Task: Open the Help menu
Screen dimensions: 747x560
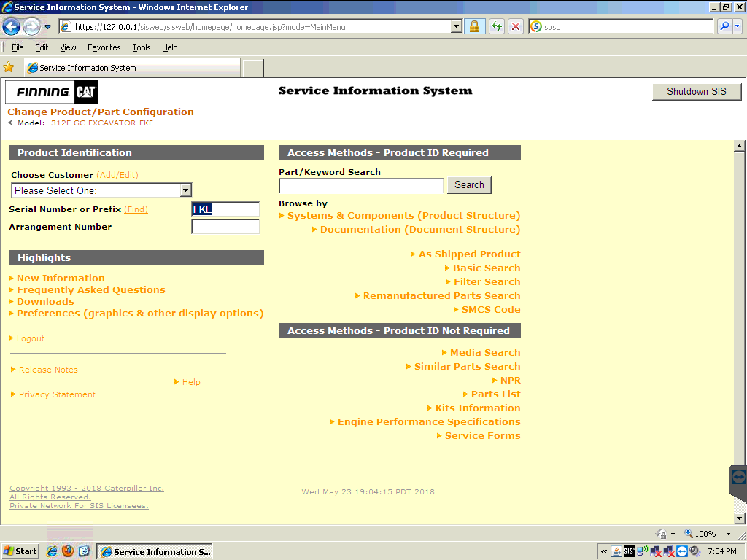Action: click(x=169, y=47)
